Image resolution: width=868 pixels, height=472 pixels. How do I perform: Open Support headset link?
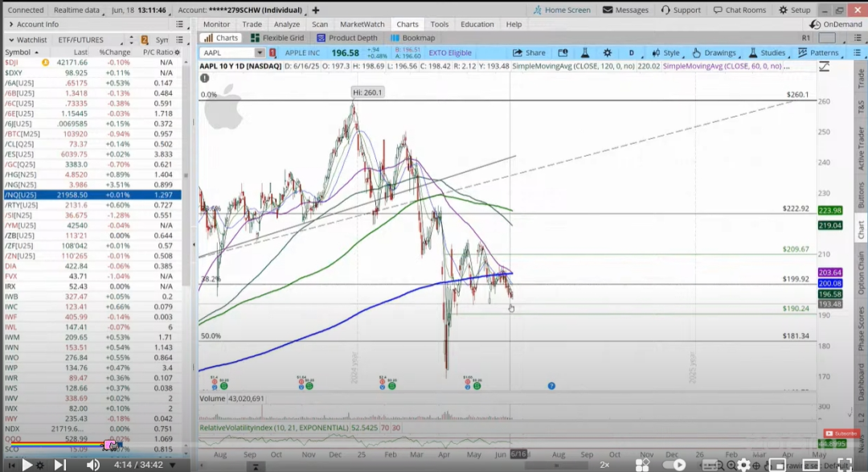click(681, 10)
